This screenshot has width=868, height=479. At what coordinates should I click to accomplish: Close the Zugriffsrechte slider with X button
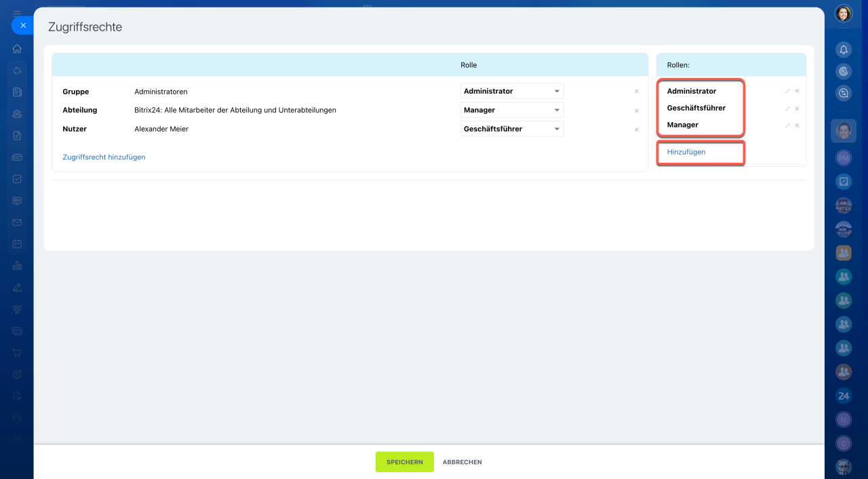pyautogui.click(x=22, y=25)
